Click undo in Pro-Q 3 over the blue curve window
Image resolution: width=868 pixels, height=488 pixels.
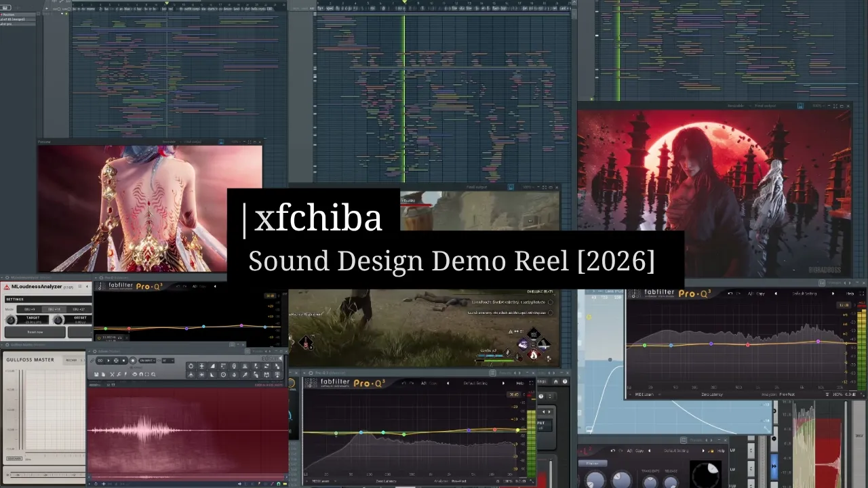[730, 293]
